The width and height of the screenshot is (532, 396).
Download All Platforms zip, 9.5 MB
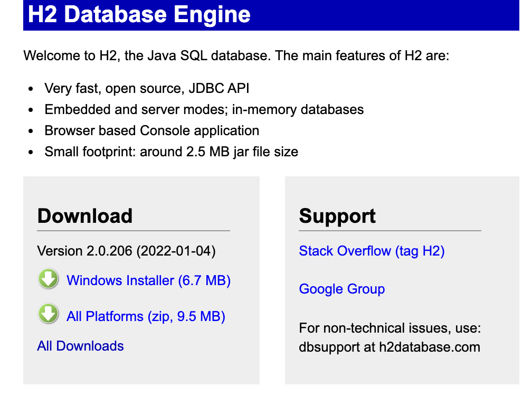pyautogui.click(x=146, y=316)
